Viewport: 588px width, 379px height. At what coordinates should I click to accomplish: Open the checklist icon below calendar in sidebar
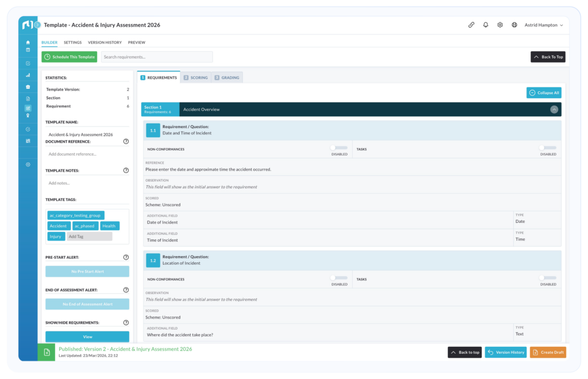tap(28, 63)
